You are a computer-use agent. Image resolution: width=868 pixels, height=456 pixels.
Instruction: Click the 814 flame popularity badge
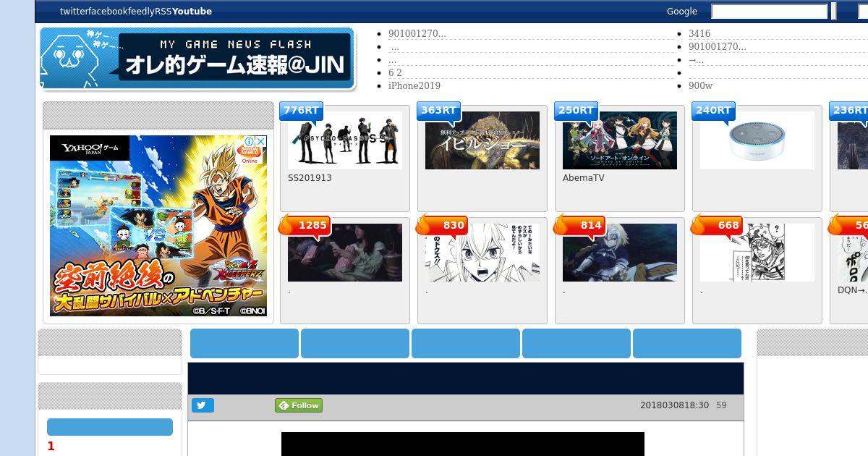pos(579,225)
